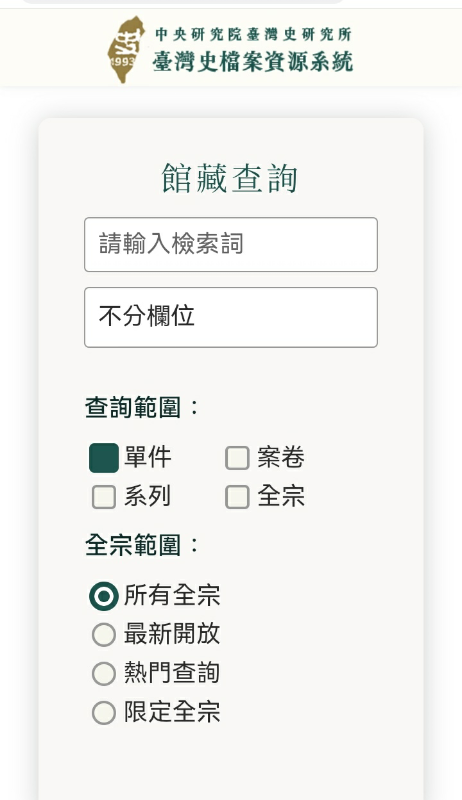462x800 pixels.
Task: Tick the 系列 checkbox
Action: (104, 497)
